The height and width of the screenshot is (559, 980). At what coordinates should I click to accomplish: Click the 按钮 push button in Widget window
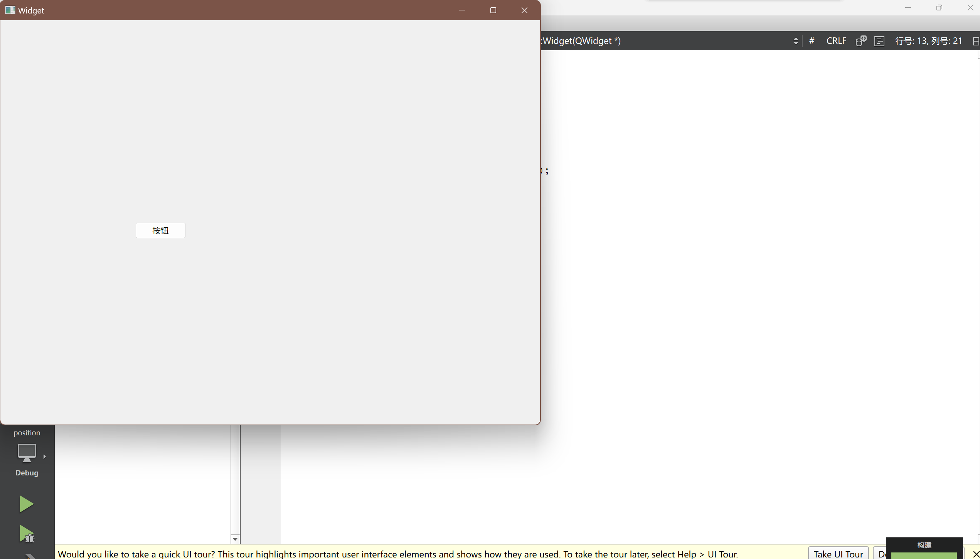(x=160, y=230)
